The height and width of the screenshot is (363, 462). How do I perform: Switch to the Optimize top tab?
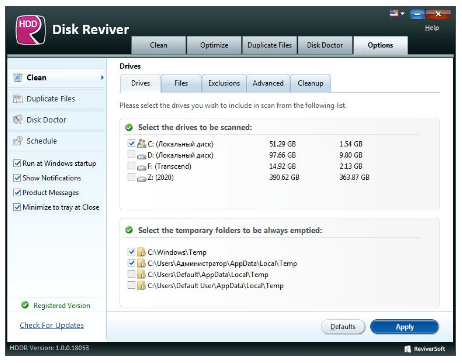214,45
